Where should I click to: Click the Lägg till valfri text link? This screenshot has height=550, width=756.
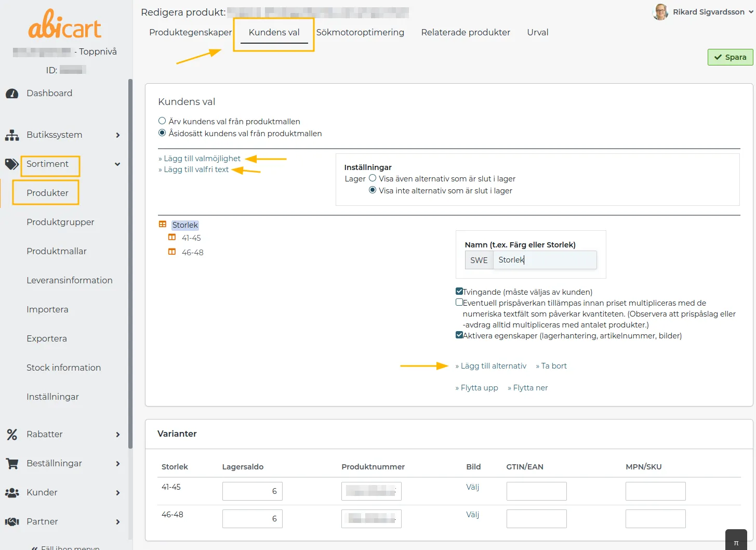coord(194,169)
